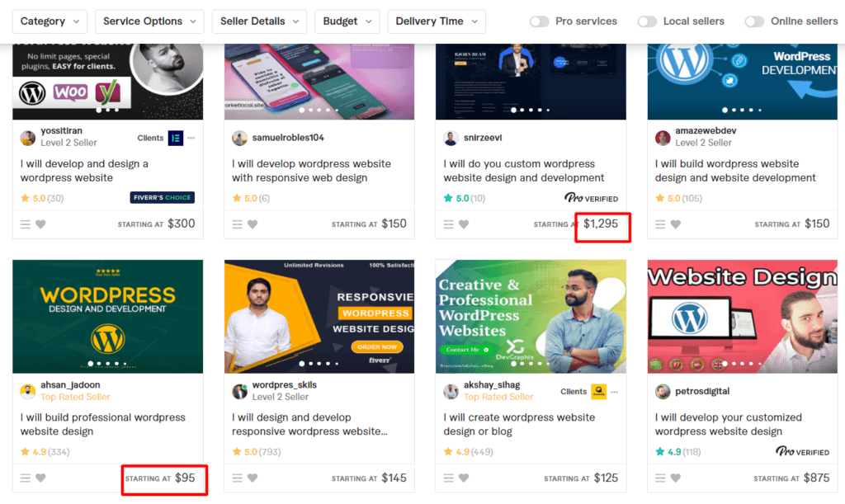This screenshot has width=845, height=504.
Task: Open the Category filter dropdown
Action: pyautogui.click(x=49, y=21)
